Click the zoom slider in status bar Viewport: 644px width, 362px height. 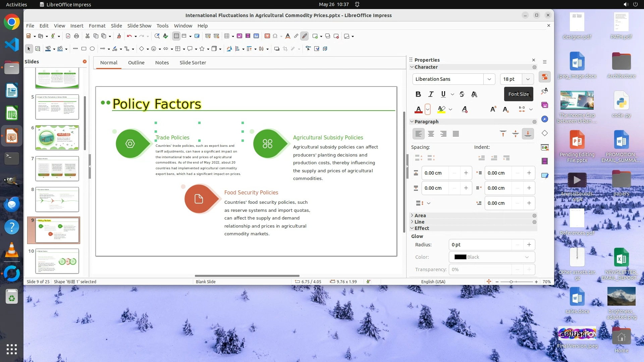click(x=511, y=282)
